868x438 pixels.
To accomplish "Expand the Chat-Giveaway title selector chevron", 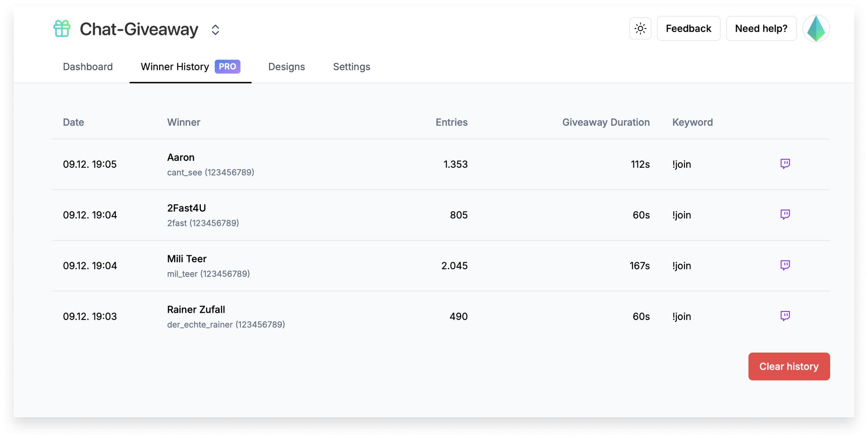I will pos(216,29).
